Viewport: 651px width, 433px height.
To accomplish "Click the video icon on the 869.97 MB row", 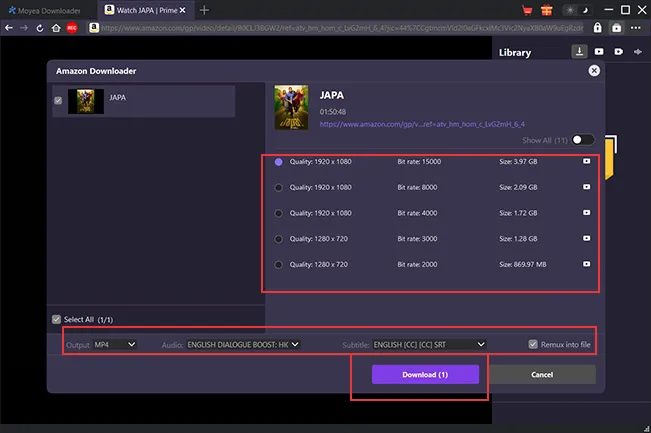I will (586, 264).
